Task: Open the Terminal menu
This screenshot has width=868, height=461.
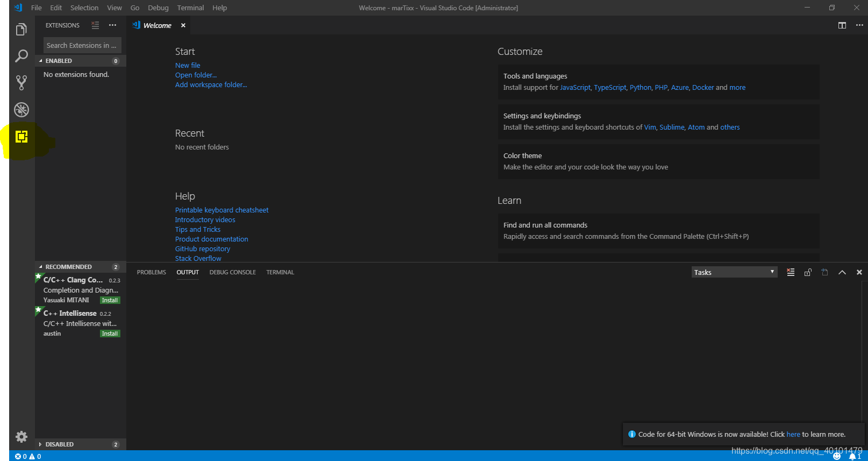Action: (x=191, y=8)
